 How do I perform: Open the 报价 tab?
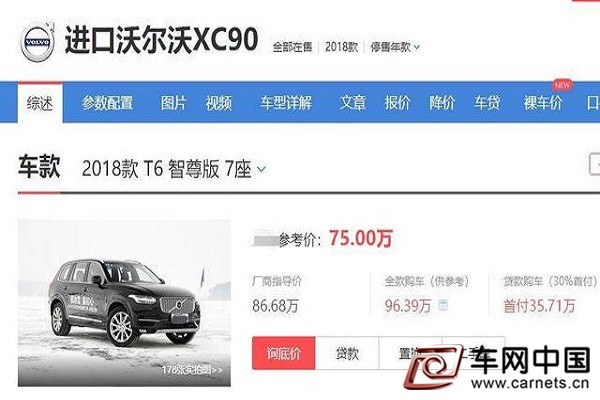pos(397,103)
